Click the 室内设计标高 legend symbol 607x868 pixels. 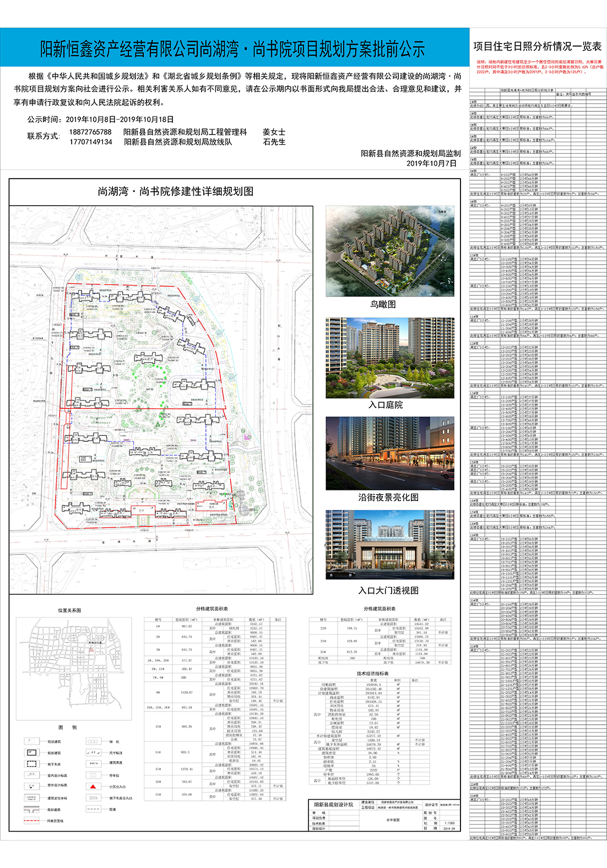click(x=32, y=775)
